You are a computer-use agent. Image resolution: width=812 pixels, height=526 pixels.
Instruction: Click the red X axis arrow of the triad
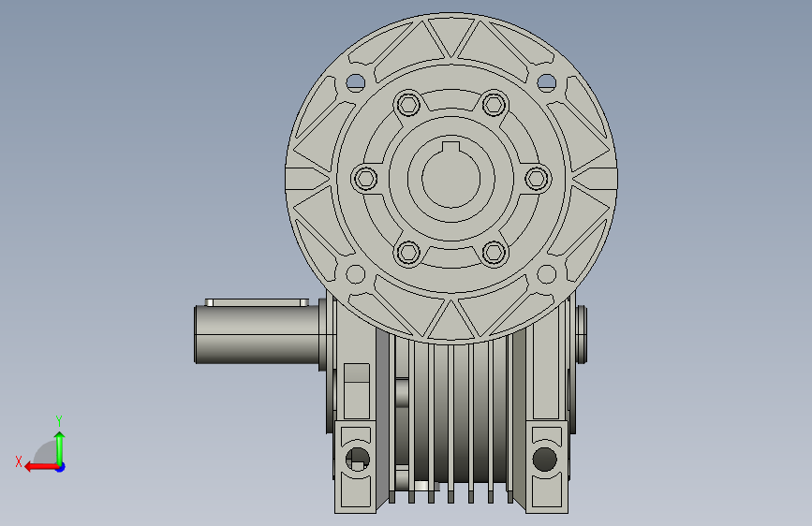click(41, 467)
